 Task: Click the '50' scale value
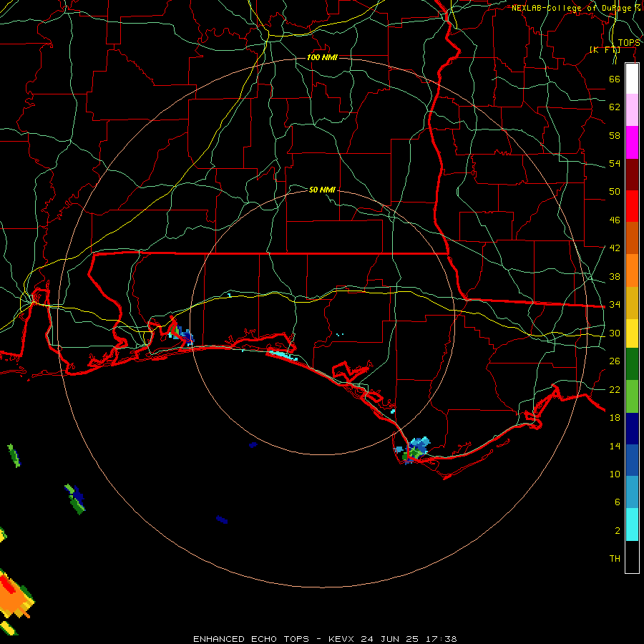615,192
